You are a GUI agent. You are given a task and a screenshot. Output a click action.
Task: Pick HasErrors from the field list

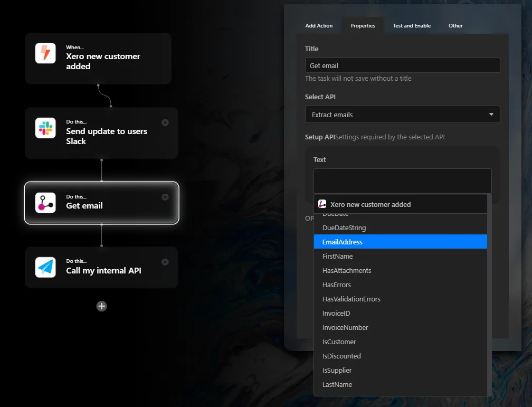pyautogui.click(x=401, y=285)
